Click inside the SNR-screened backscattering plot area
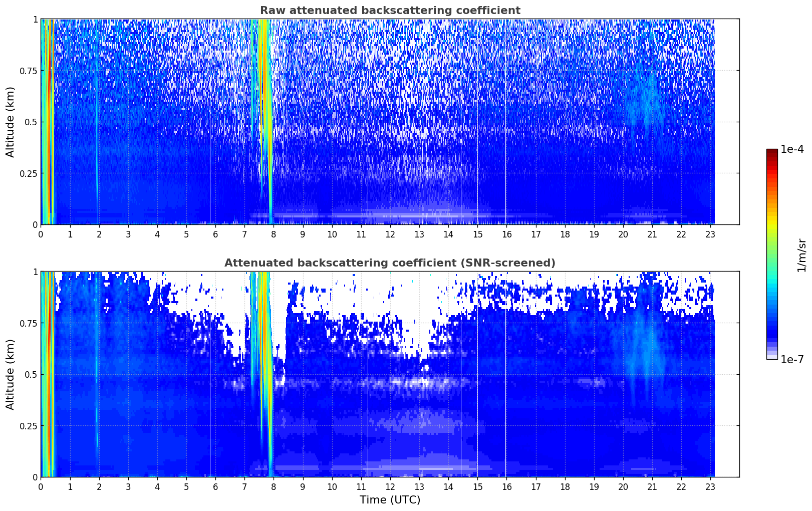The image size is (812, 511). (x=390, y=374)
